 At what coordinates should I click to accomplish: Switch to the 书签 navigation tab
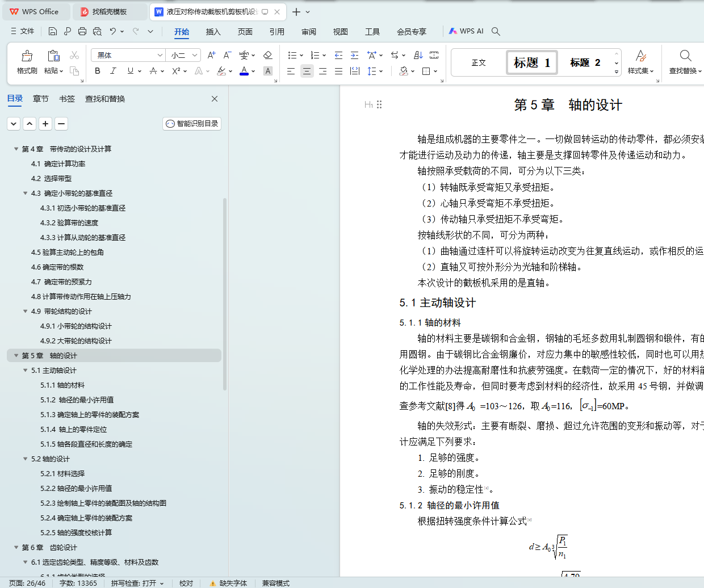coord(67,99)
